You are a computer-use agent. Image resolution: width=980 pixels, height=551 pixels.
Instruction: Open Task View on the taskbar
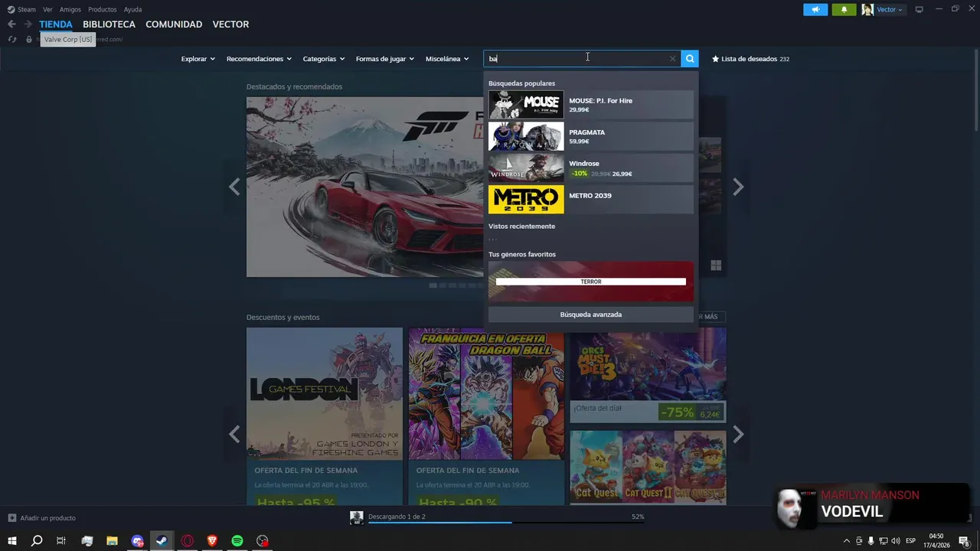[x=61, y=541]
